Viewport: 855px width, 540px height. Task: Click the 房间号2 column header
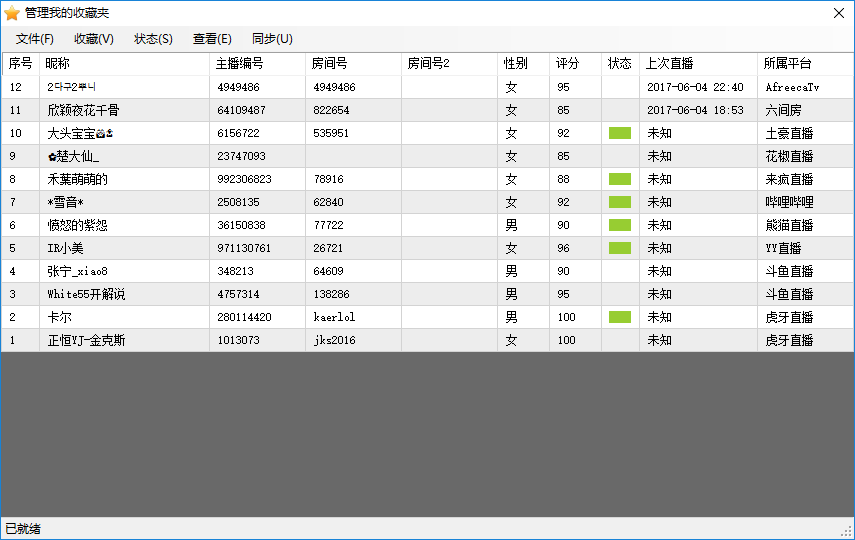[x=449, y=64]
